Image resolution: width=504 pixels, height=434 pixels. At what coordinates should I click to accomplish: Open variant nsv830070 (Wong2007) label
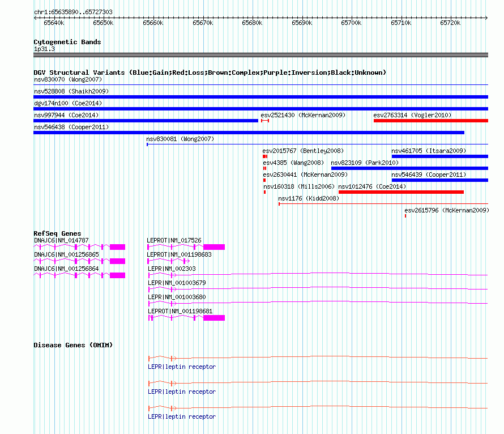pos(68,79)
